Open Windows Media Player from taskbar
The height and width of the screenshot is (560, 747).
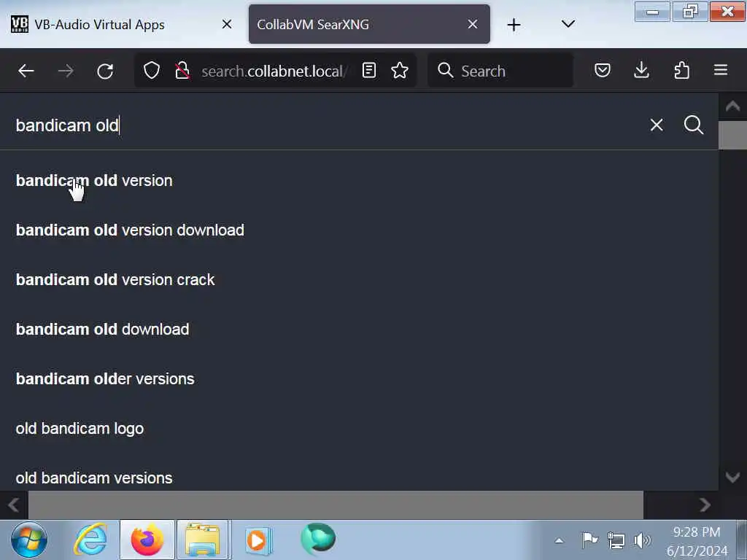(x=259, y=540)
